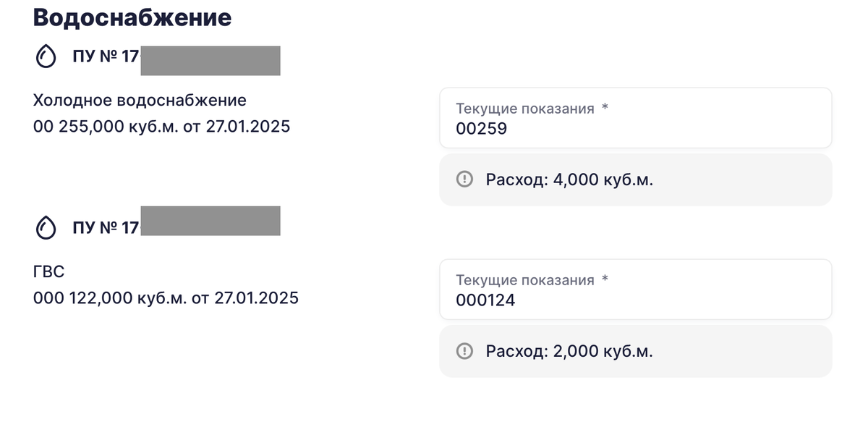The width and height of the screenshot is (868, 422).
Task: Click the gray masked meter number above ГВС
Action: click(210, 221)
